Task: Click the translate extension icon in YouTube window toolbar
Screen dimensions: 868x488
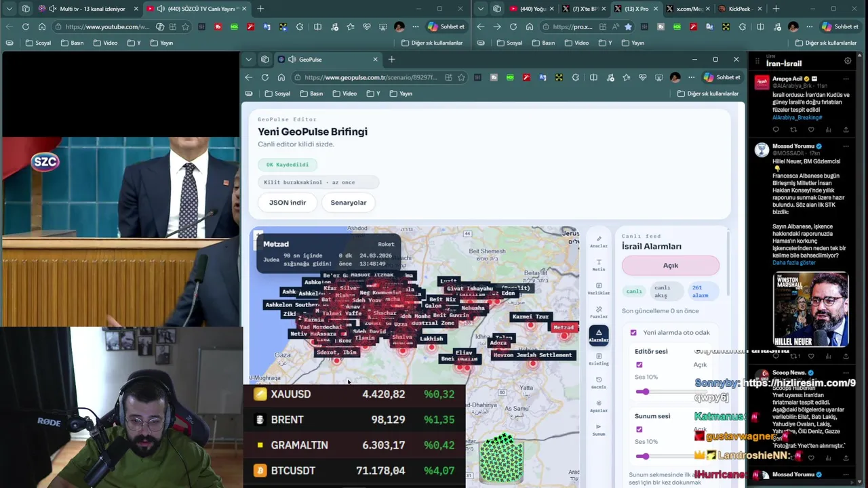Action: [267, 27]
